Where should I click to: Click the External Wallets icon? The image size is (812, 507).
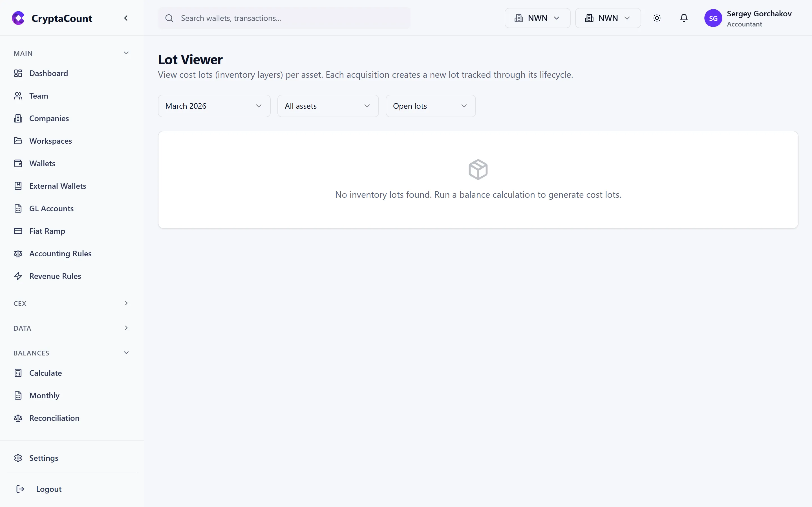point(18,186)
